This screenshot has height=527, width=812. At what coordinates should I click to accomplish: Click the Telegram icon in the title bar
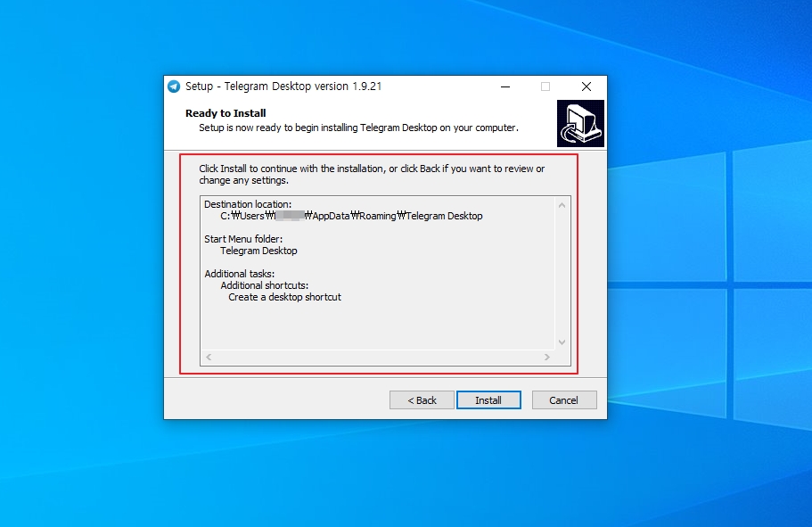(x=174, y=86)
